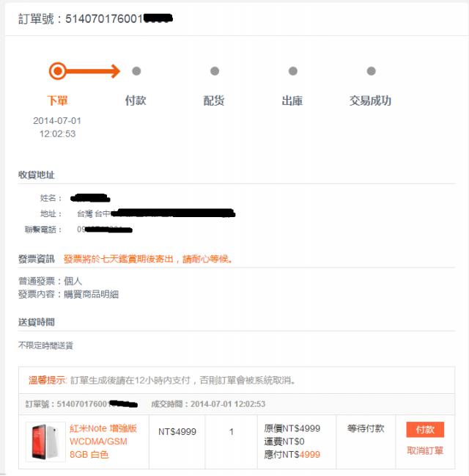Click the 付款 step label under progress
This screenshot has height=476, width=469.
[x=136, y=100]
